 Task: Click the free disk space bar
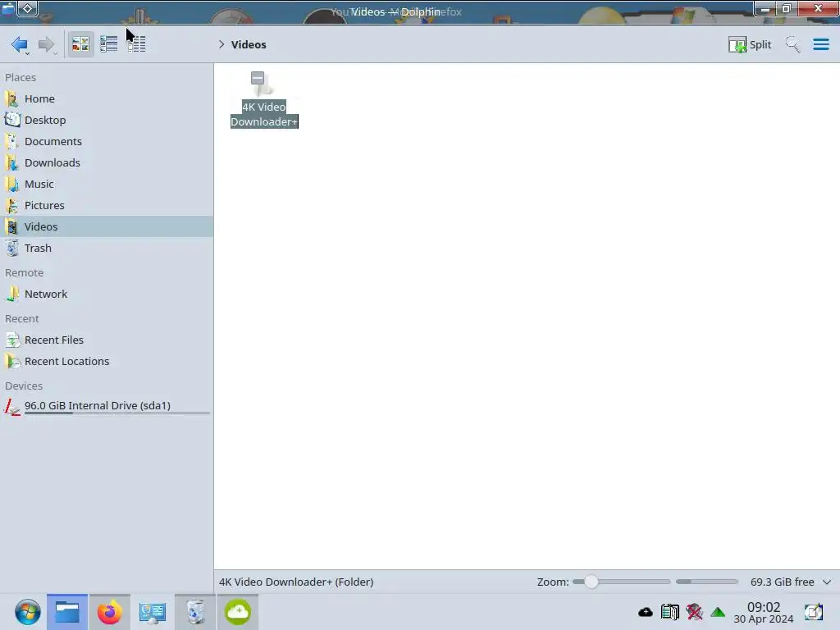(x=707, y=582)
